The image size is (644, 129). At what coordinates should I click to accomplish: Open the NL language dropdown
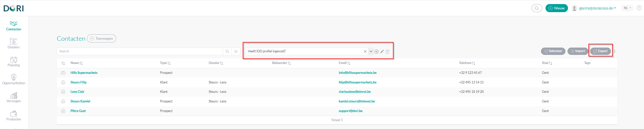point(627,8)
